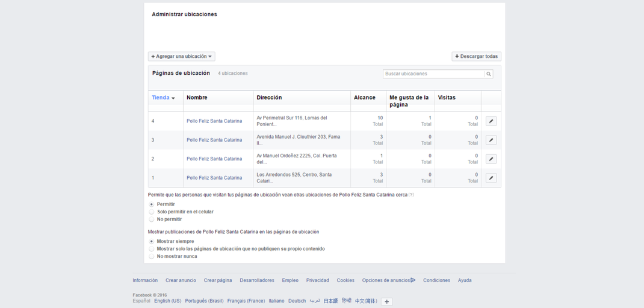This screenshot has width=644, height=308.
Task: Select Solo permitir en el celular
Action: 152,212
